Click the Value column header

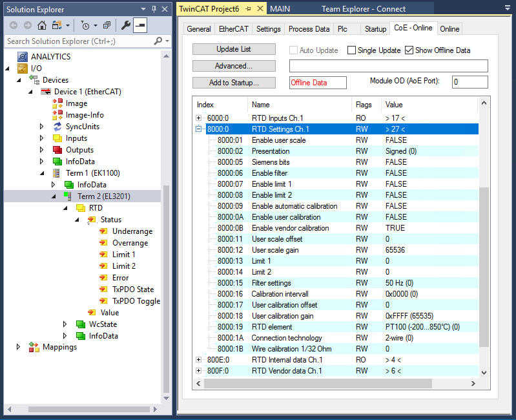(x=429, y=105)
